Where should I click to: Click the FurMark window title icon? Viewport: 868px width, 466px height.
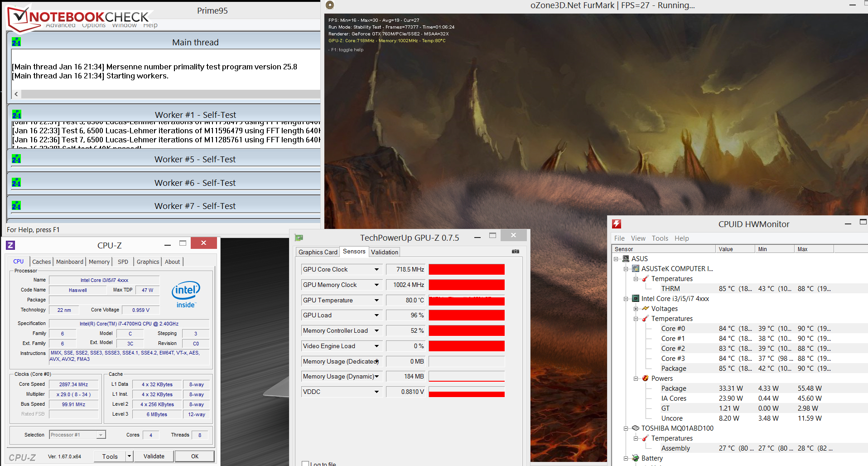[x=330, y=5]
